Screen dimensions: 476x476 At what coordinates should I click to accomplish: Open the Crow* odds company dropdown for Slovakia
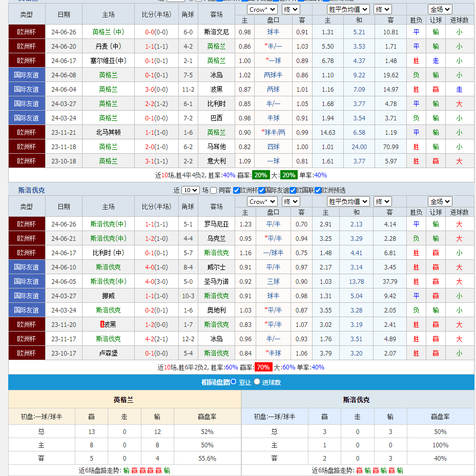[x=262, y=201]
